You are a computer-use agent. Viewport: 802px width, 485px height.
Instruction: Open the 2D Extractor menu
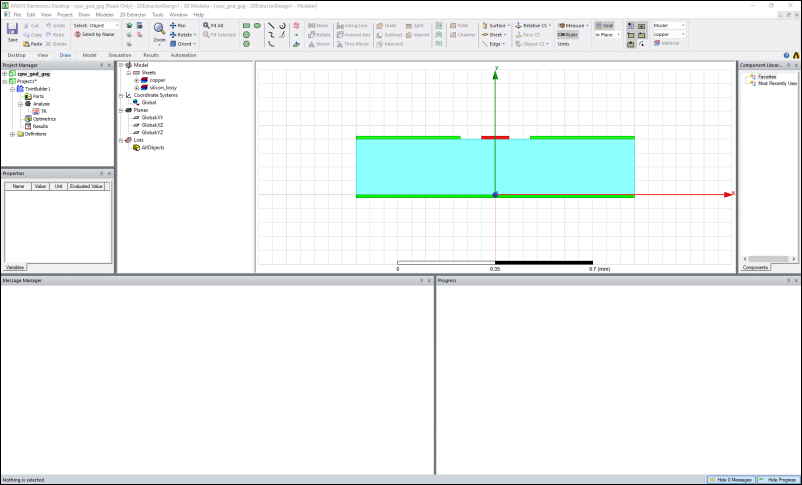click(x=133, y=15)
